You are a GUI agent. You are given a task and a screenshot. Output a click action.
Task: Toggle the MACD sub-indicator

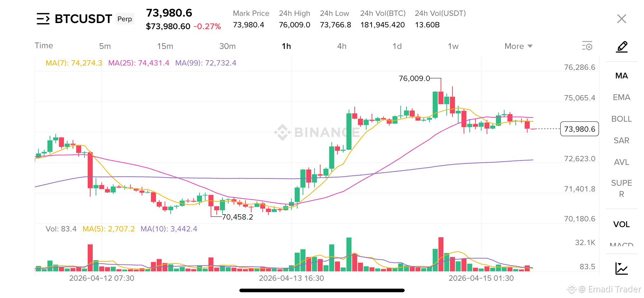[x=621, y=244]
